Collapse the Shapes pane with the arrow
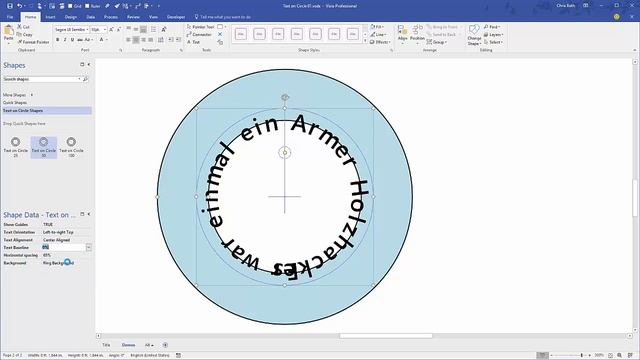640x360 pixels. pyautogui.click(x=89, y=64)
